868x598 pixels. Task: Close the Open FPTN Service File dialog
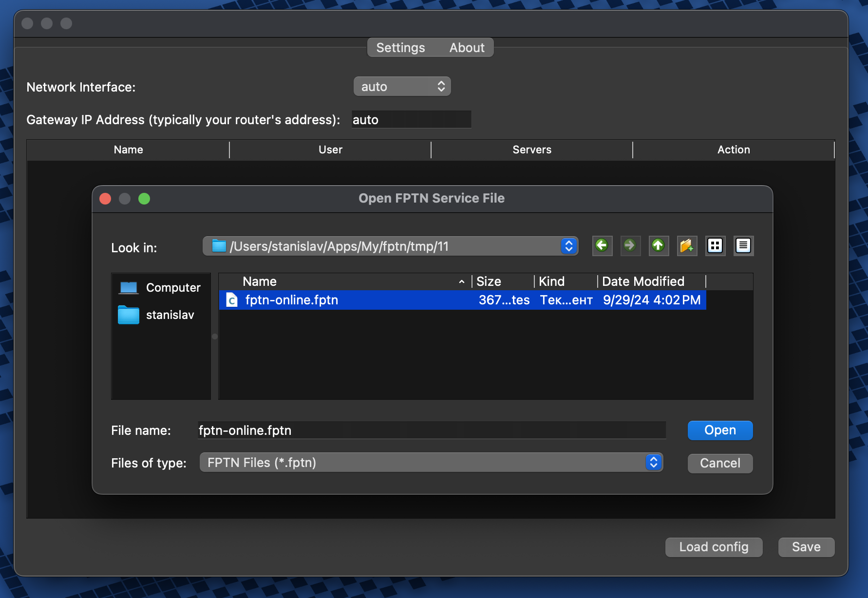(105, 199)
